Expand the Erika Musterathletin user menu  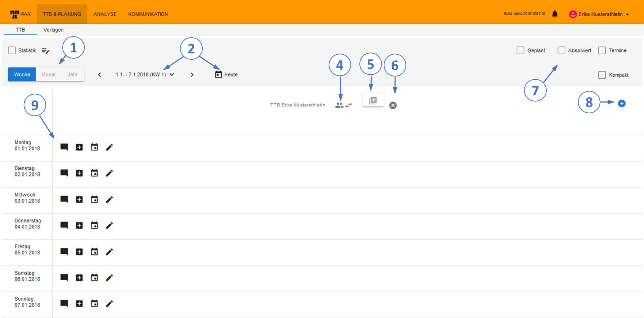pos(599,14)
